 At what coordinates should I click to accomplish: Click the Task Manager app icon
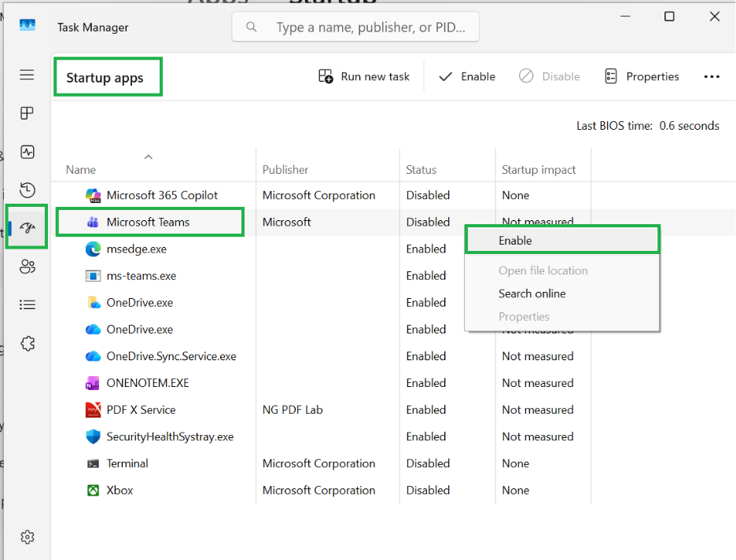pyautogui.click(x=28, y=25)
